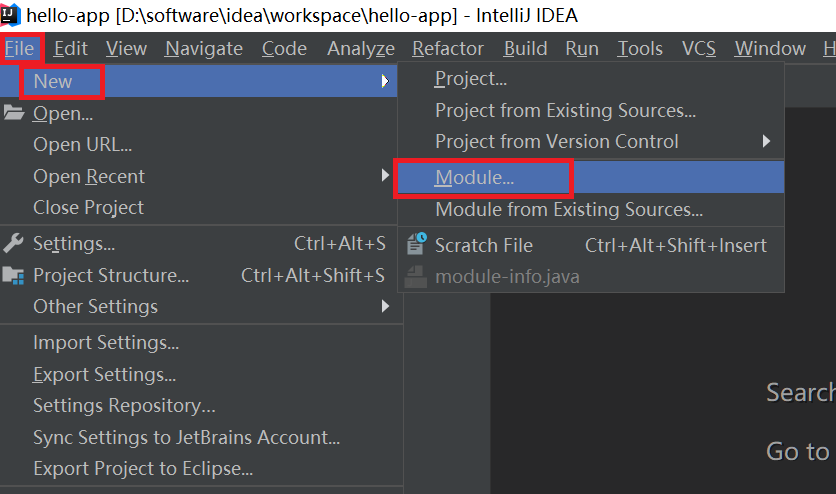Image resolution: width=836 pixels, height=494 pixels.
Task: Open the VCS menu
Action: [698, 48]
